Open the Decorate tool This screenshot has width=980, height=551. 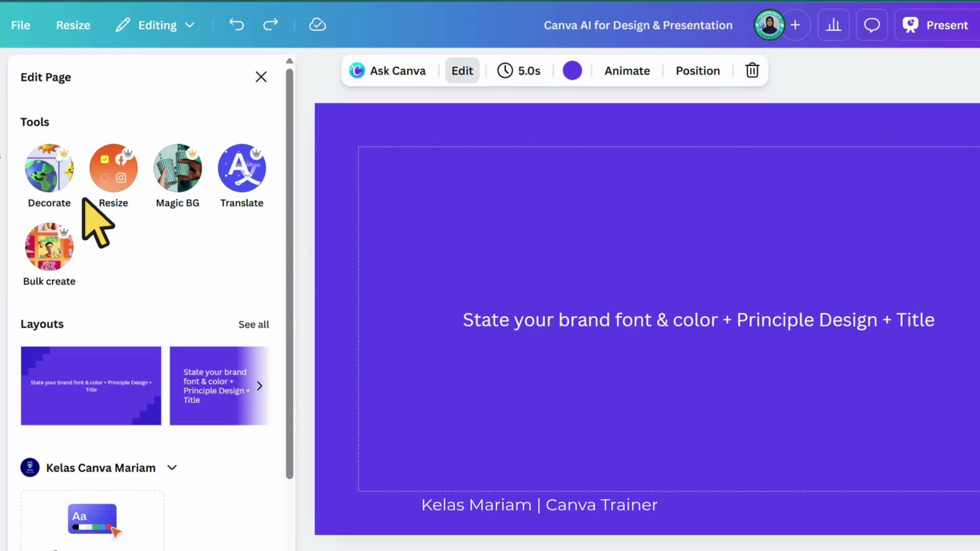(49, 176)
